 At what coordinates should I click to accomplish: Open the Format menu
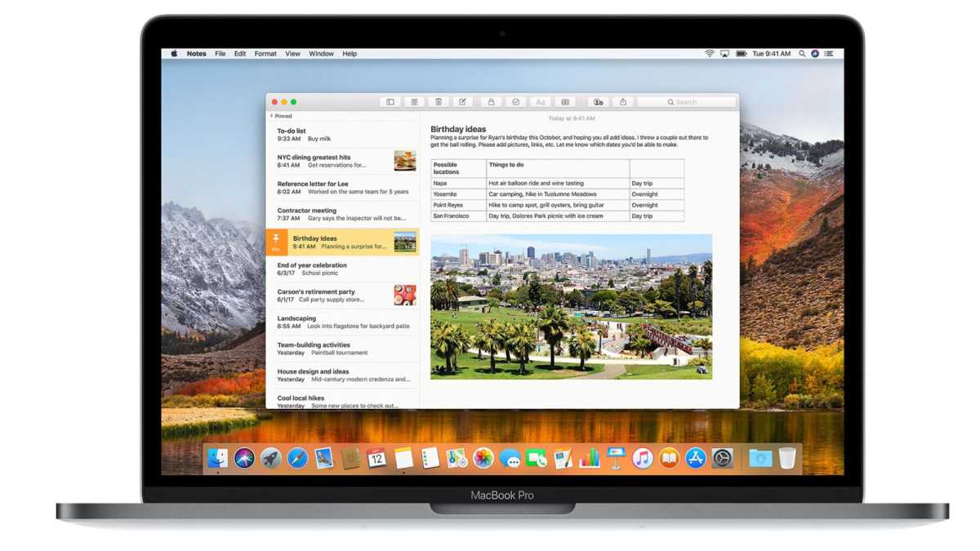[x=265, y=53]
